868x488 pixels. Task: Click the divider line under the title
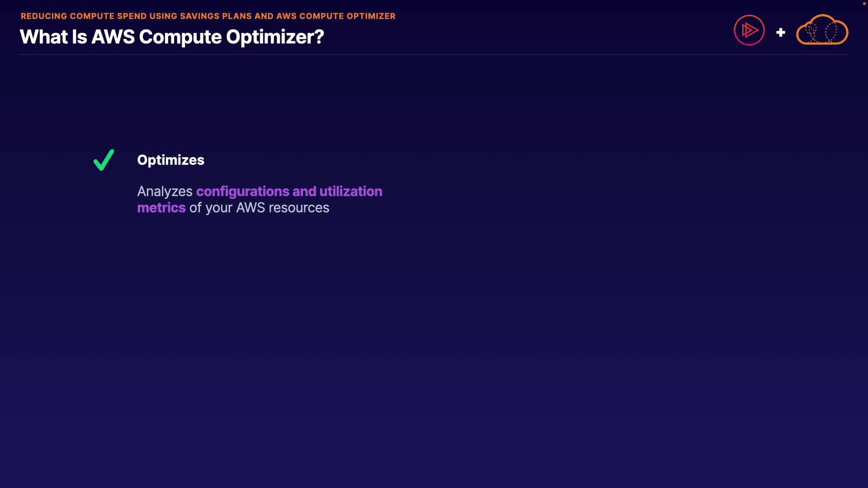tap(434, 55)
